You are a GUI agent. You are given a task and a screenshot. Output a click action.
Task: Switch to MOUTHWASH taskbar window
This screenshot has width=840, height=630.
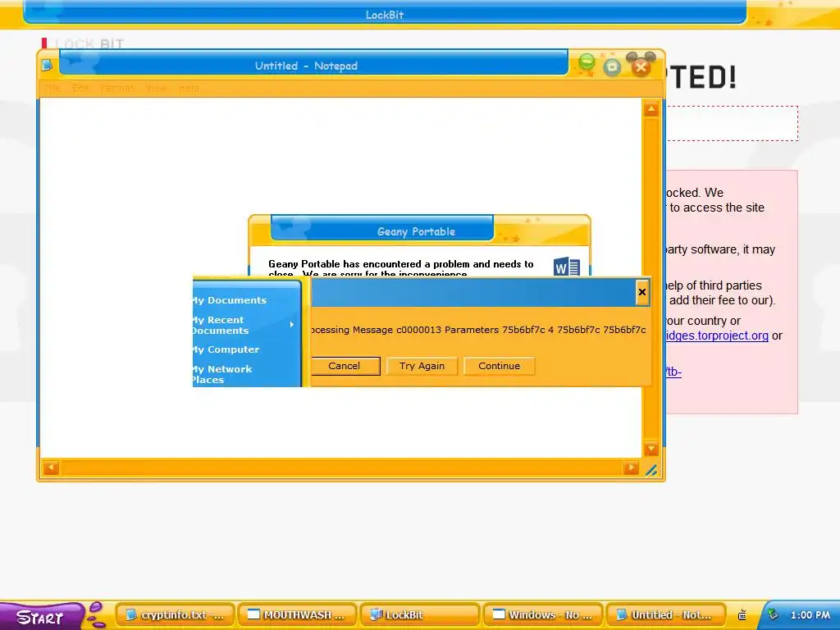coord(297,615)
